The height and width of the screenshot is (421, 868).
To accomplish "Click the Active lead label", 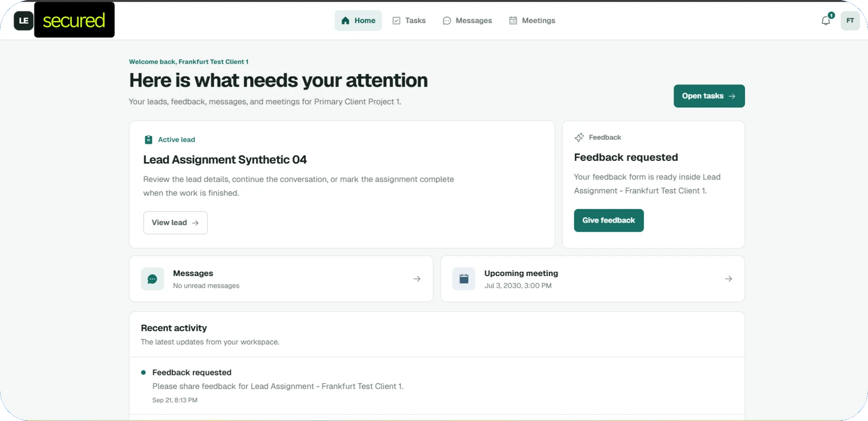I will point(176,140).
